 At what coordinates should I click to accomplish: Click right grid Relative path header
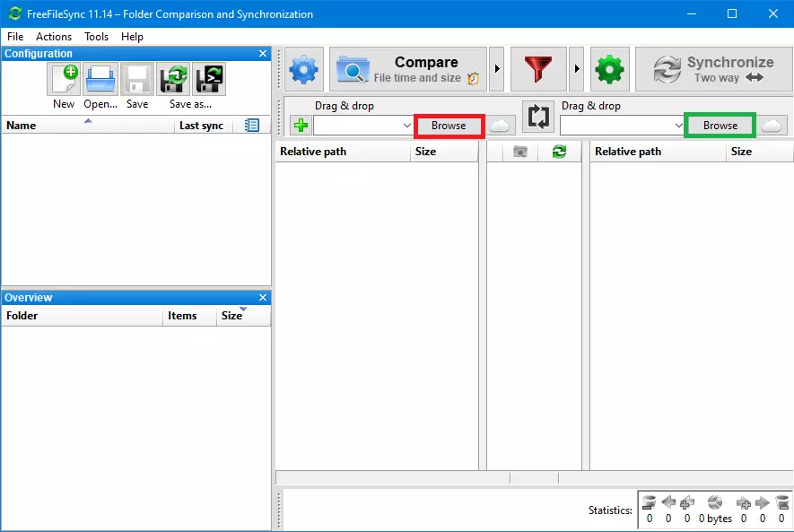[658, 152]
